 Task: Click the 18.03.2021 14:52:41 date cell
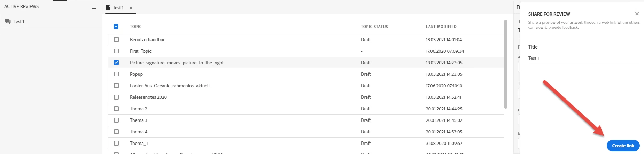(443, 97)
